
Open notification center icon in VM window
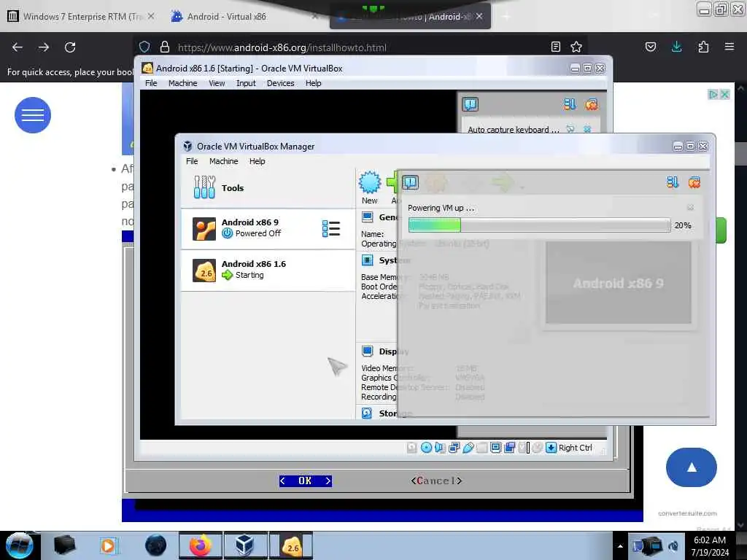coord(470,104)
